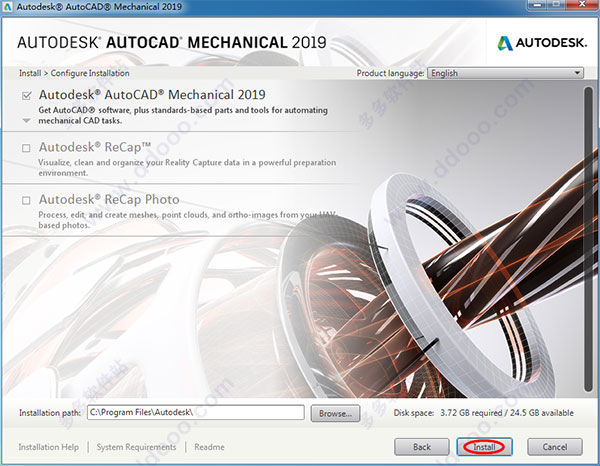This screenshot has width=600, height=466.
Task: Click the AutoCAD title bar app icon
Action: click(x=7, y=7)
